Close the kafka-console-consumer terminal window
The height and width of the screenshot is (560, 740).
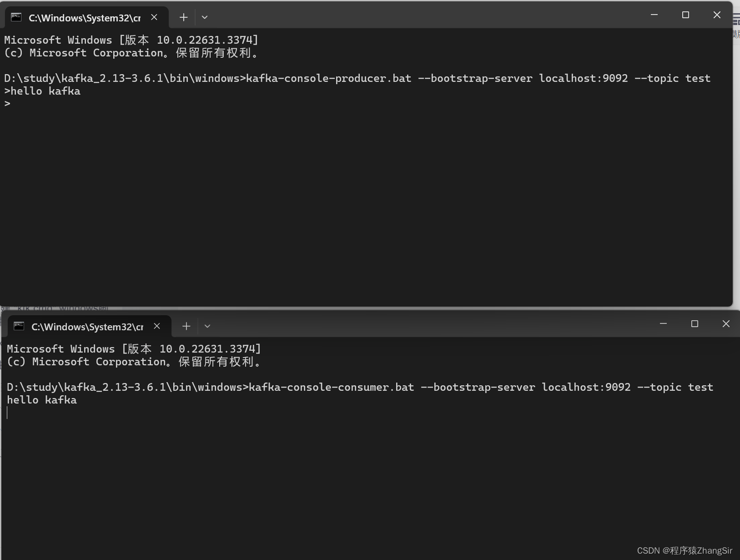pyautogui.click(x=726, y=324)
